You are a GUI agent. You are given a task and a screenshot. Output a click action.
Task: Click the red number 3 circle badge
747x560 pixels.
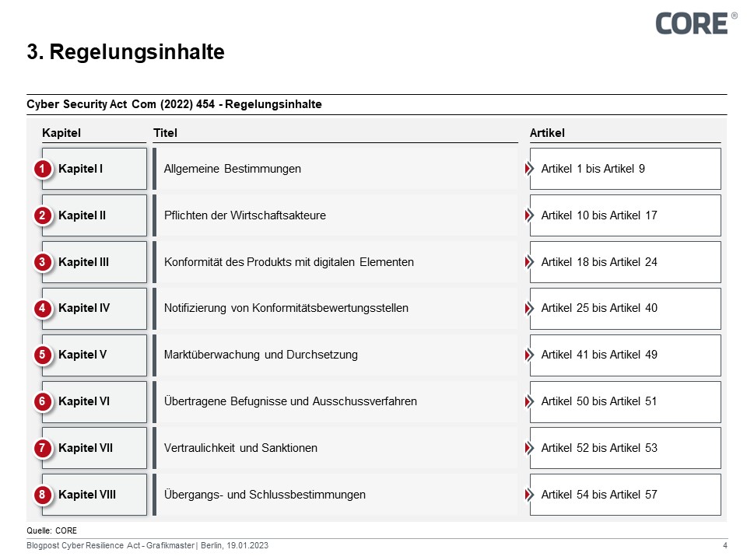44,262
